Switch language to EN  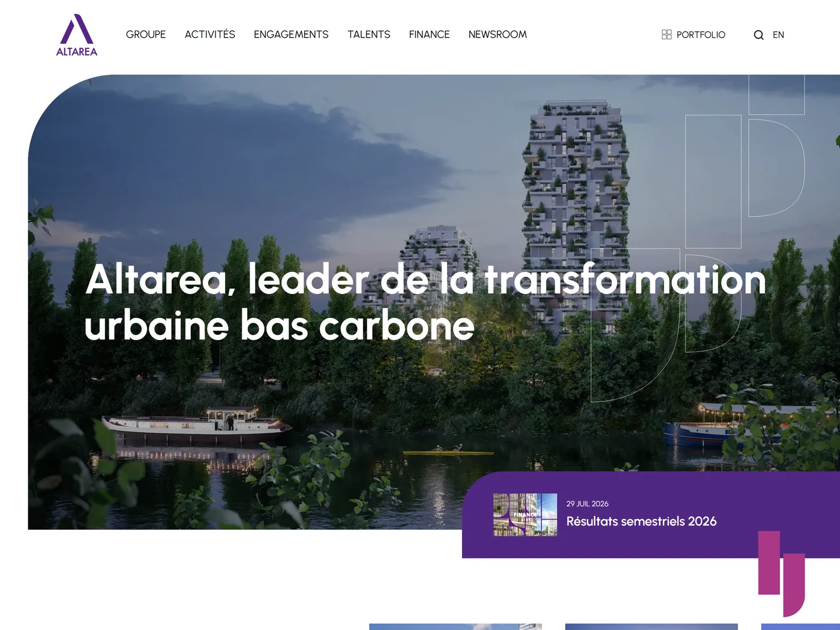click(x=778, y=35)
